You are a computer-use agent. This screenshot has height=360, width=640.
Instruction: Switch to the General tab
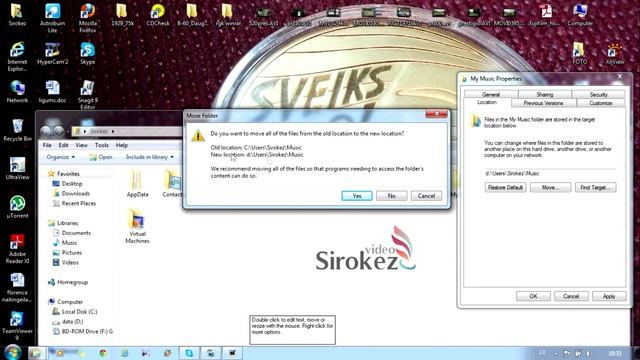pos(491,94)
